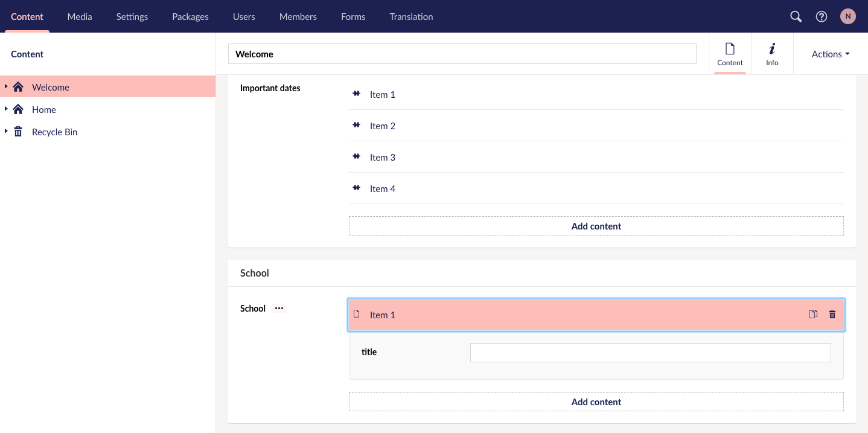Click the Recycle Bin trash icon

tap(18, 132)
